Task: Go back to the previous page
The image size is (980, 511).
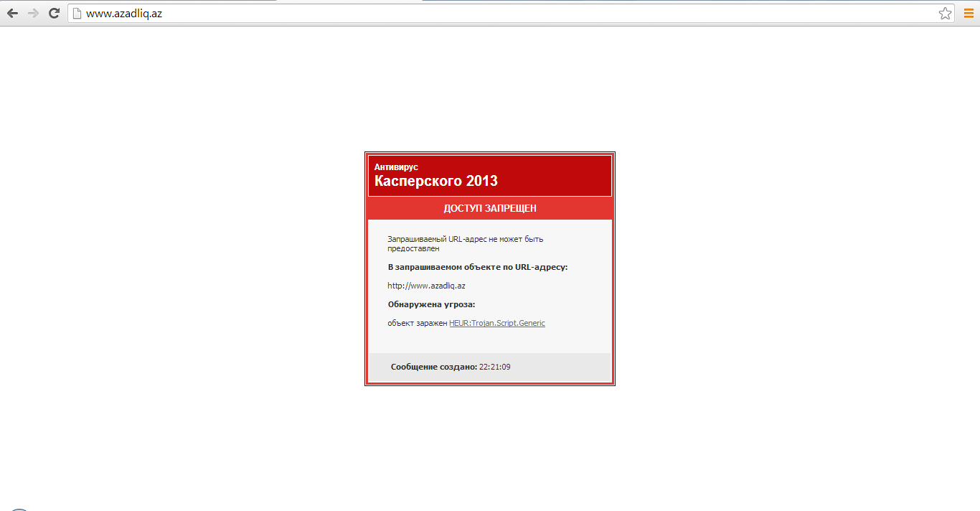Action: tap(12, 13)
